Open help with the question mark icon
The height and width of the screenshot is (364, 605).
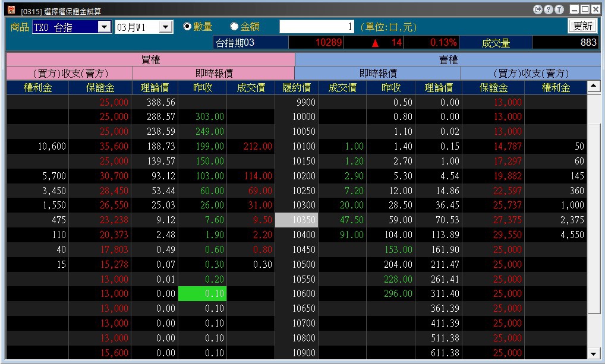[x=549, y=10]
